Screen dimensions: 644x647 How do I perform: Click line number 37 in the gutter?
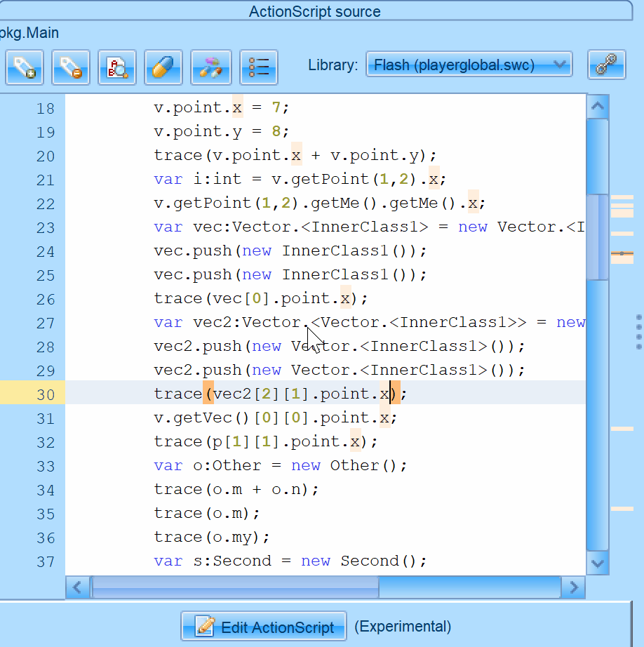[46, 562]
